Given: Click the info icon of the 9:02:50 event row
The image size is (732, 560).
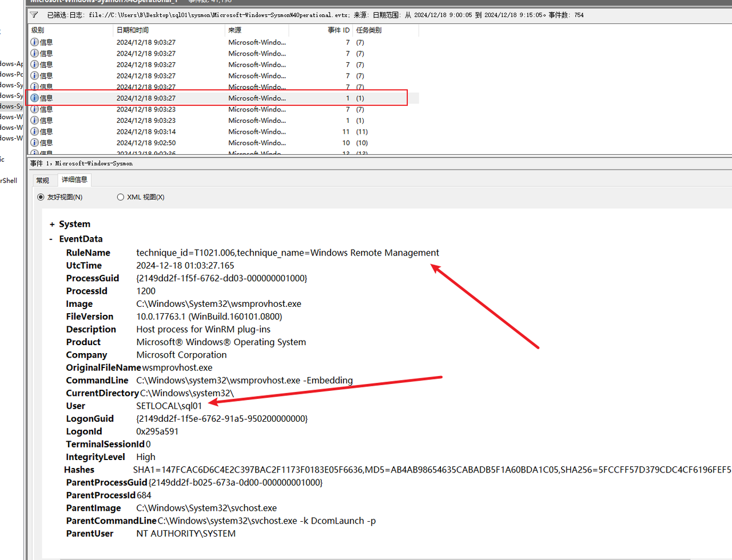Looking at the screenshot, I should 34,143.
